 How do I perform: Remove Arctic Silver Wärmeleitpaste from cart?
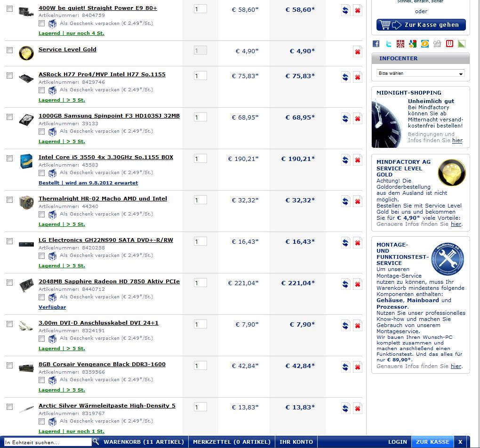click(357, 408)
